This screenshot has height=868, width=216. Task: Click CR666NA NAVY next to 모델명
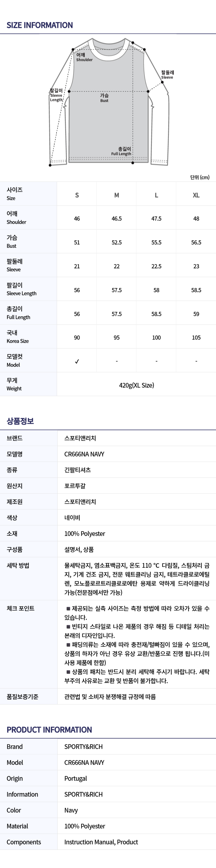[x=84, y=454]
